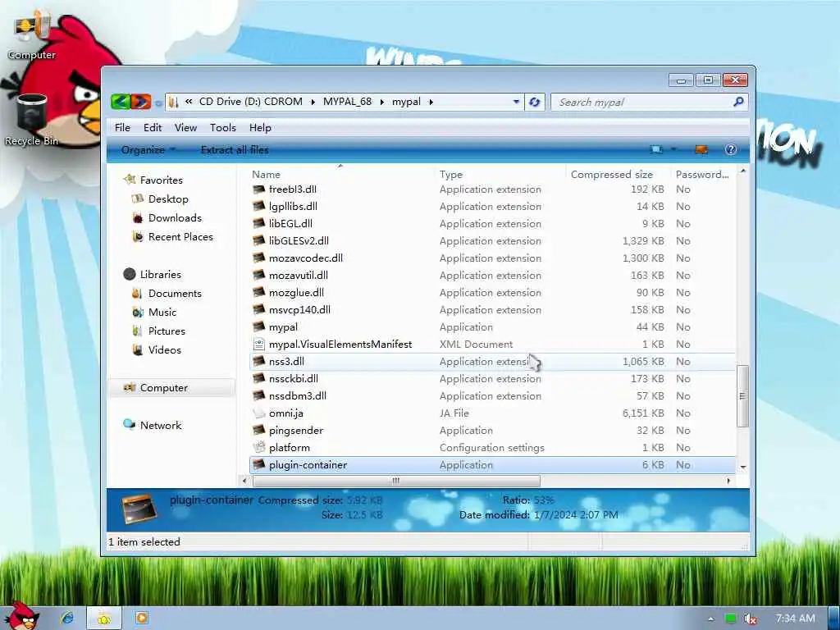This screenshot has height=630, width=840.
Task: Select Documents library
Action: tap(175, 294)
